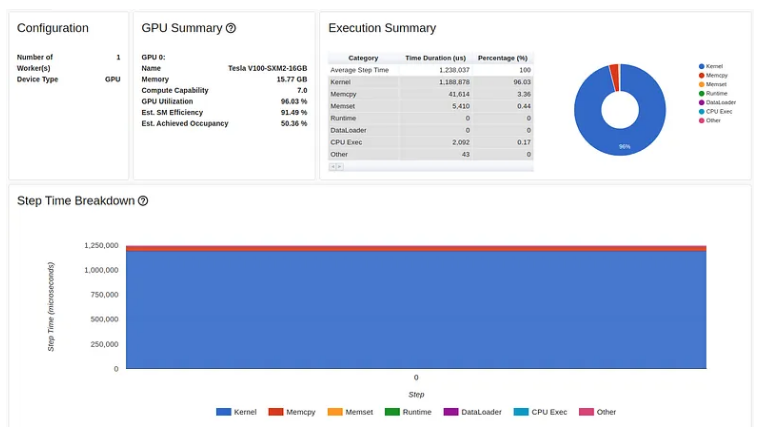Sort table by Percentage (%) header

coord(502,58)
